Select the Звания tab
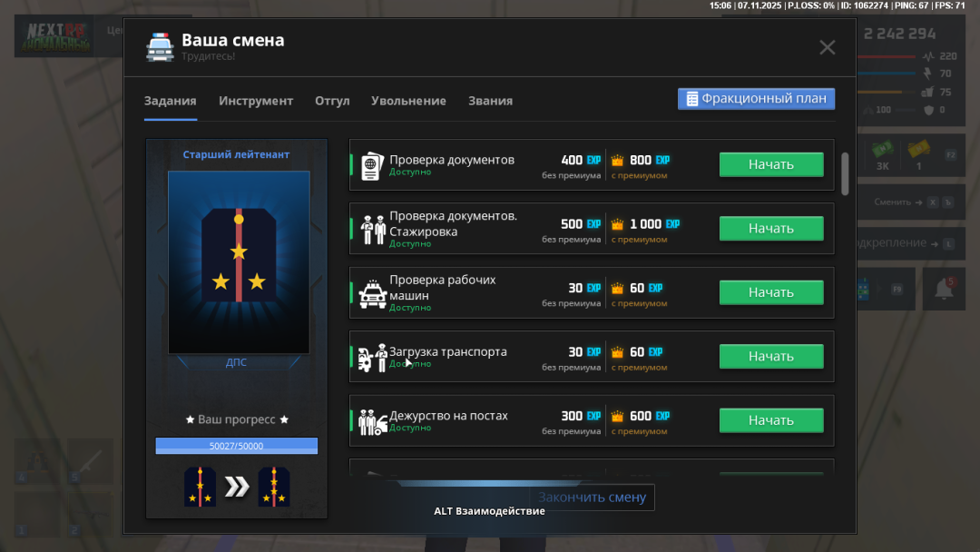The height and width of the screenshot is (552, 980). pos(490,101)
